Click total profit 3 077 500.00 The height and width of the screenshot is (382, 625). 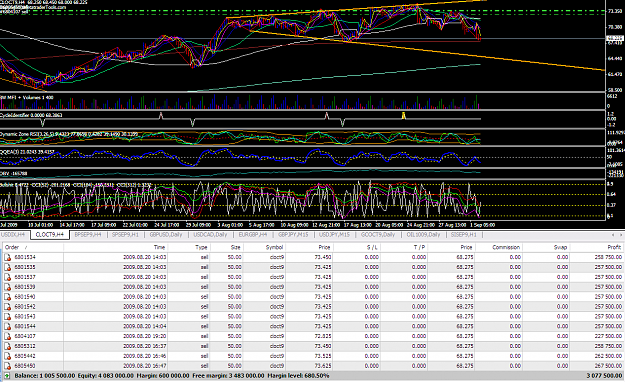pyautogui.click(x=605, y=376)
